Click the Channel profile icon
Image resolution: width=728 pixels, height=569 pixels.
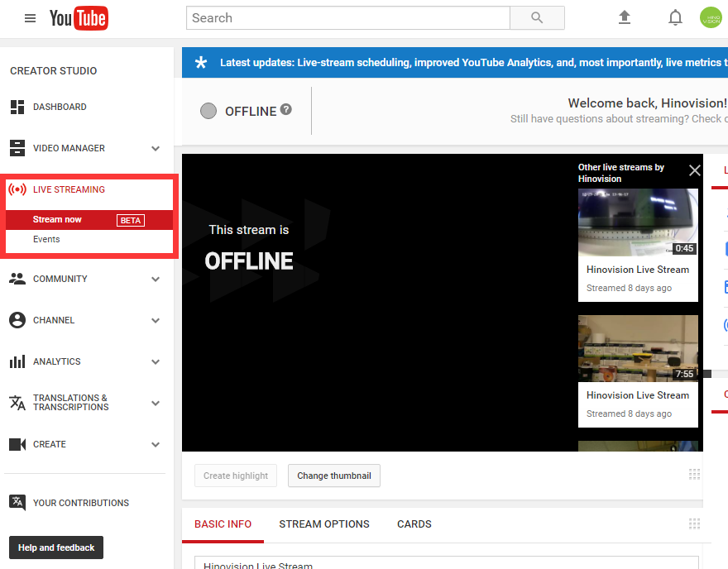[17, 320]
